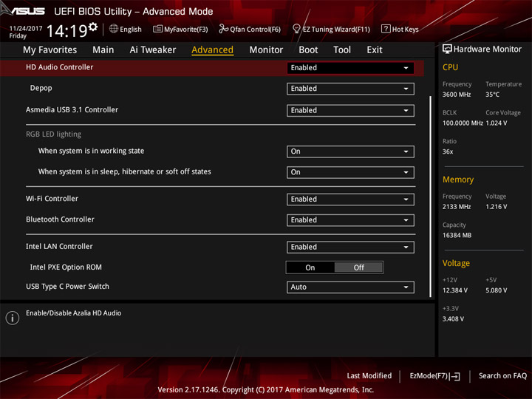Click the CPU heading in Hardware Monitor
Viewport: 532px width, 399px height.
tap(450, 67)
